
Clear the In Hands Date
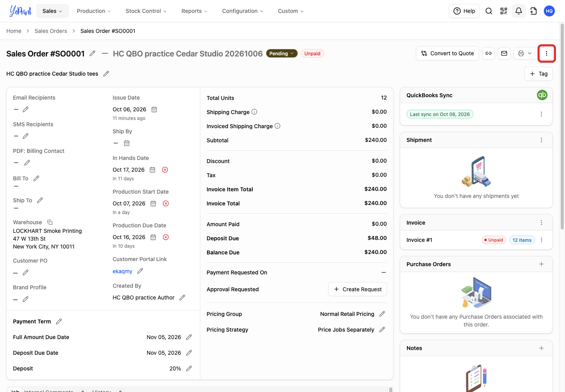point(165,170)
